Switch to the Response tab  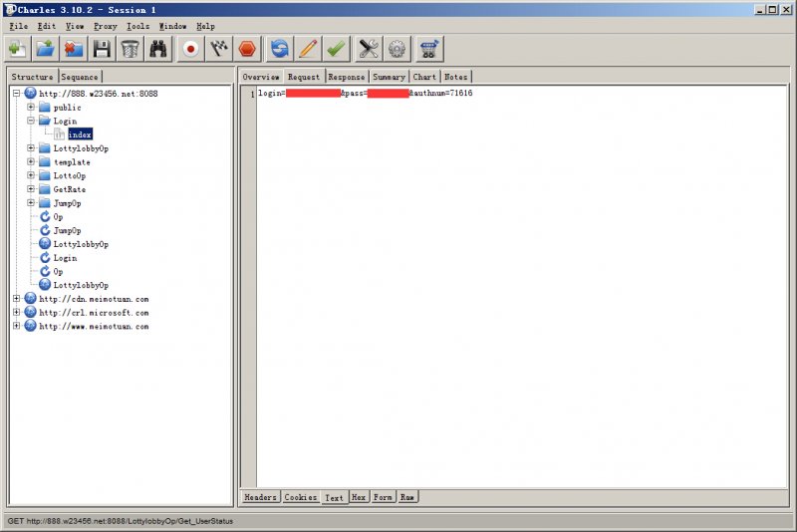[x=347, y=77]
